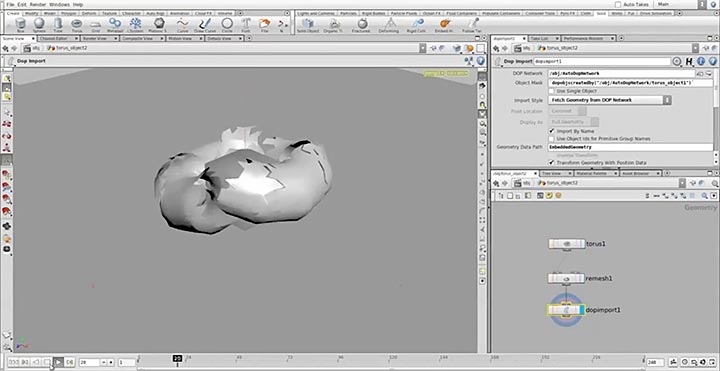Toggle dopimport1 node display flag

(582, 310)
